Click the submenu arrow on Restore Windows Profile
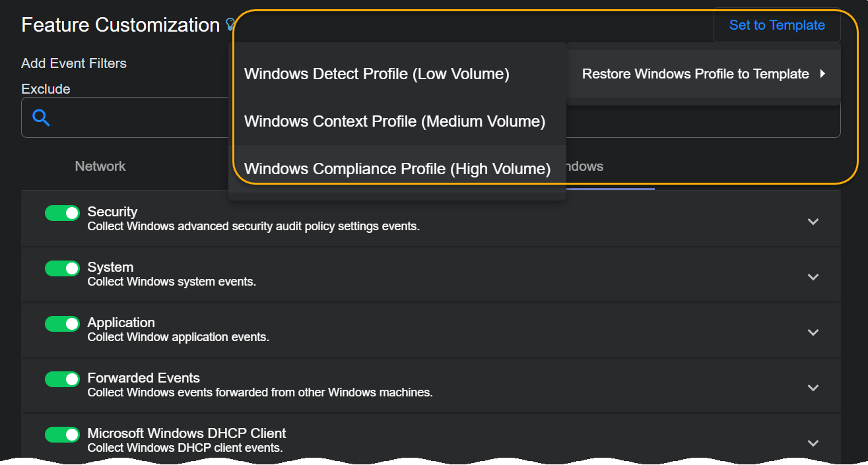 [822, 74]
